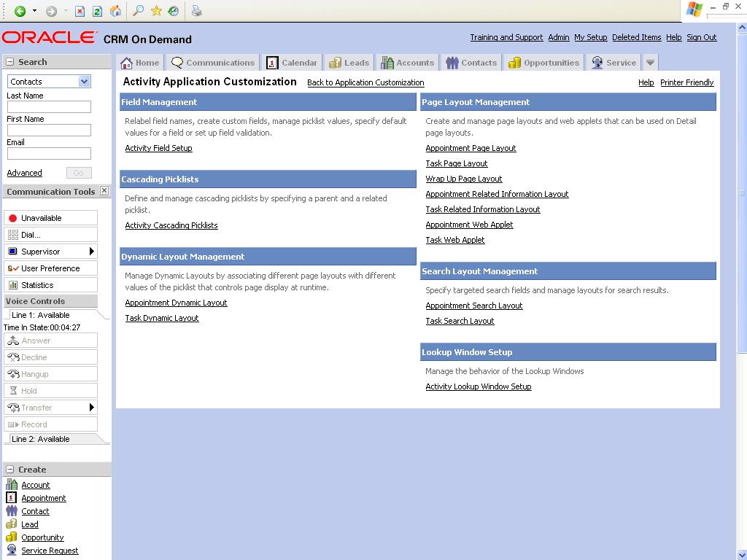Viewport: 747px width, 560px height.
Task: Click the browser Home toolbar icon
Action: (x=115, y=11)
